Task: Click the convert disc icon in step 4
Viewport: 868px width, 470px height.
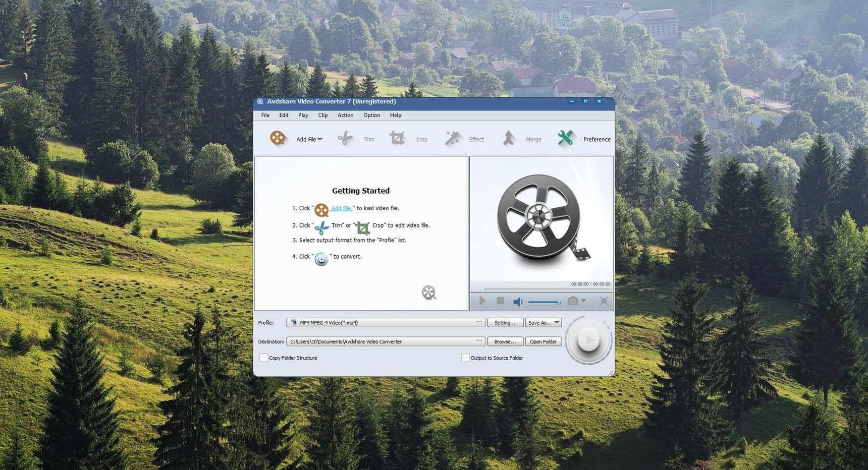Action: pyautogui.click(x=321, y=259)
